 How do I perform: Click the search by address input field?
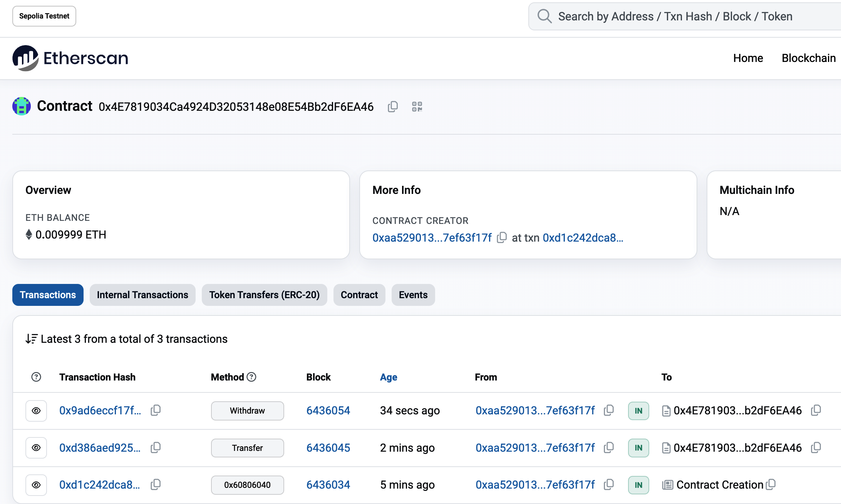tap(674, 16)
